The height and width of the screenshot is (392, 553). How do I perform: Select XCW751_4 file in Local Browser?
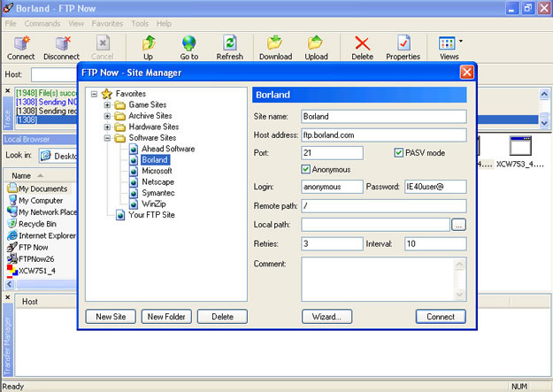tap(36, 271)
